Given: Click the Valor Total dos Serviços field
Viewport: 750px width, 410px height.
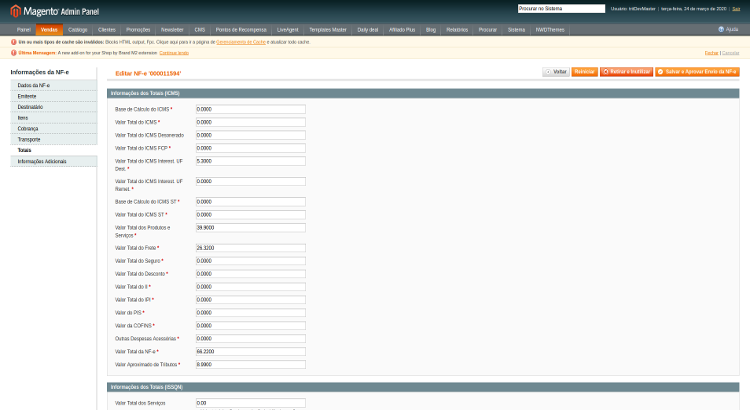Looking at the screenshot, I should pos(251,403).
